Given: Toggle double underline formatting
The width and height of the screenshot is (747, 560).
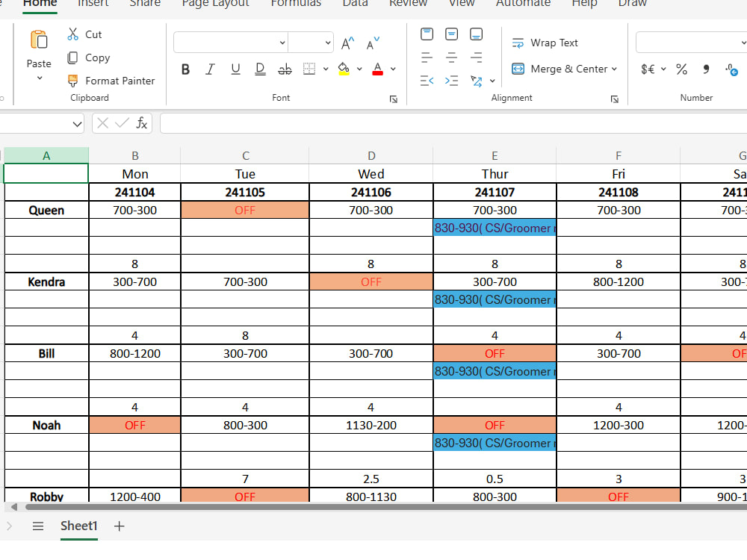Looking at the screenshot, I should pos(260,69).
